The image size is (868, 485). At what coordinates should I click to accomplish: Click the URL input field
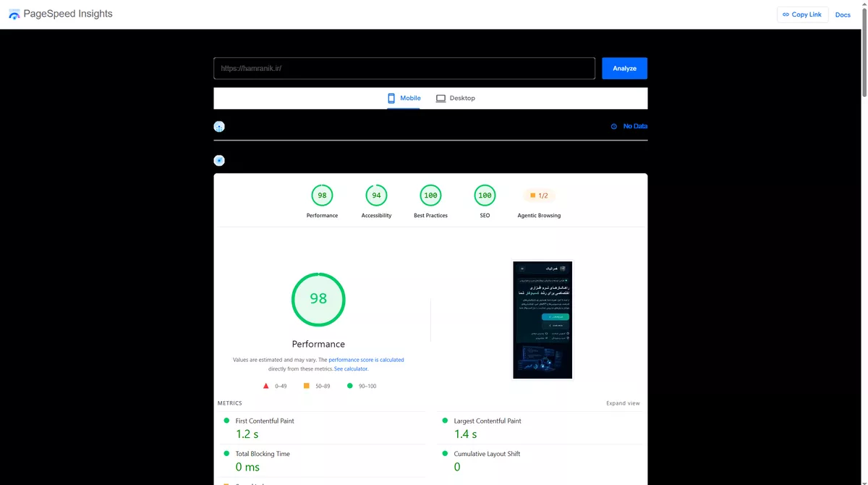(404, 68)
